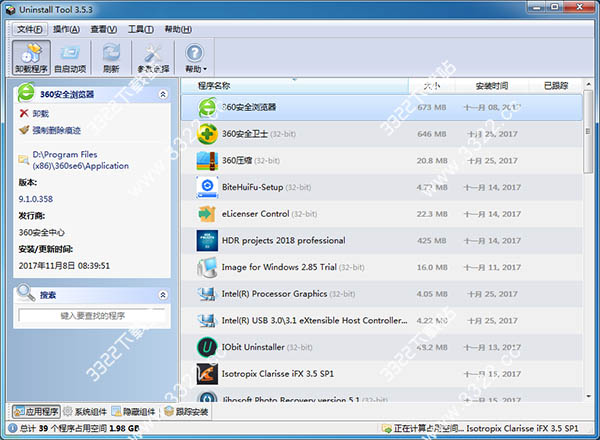
Task: Collapse the 360安全浏览器 details panel
Action: [x=163, y=94]
